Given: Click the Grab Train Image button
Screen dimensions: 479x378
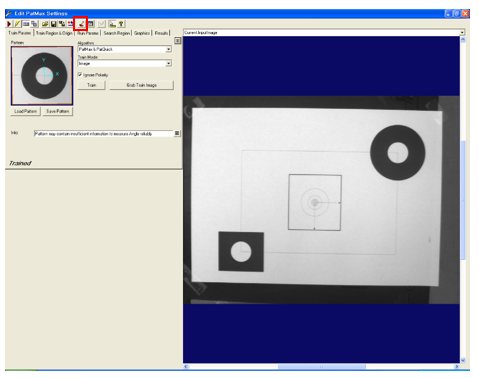Looking at the screenshot, I should click(142, 85).
